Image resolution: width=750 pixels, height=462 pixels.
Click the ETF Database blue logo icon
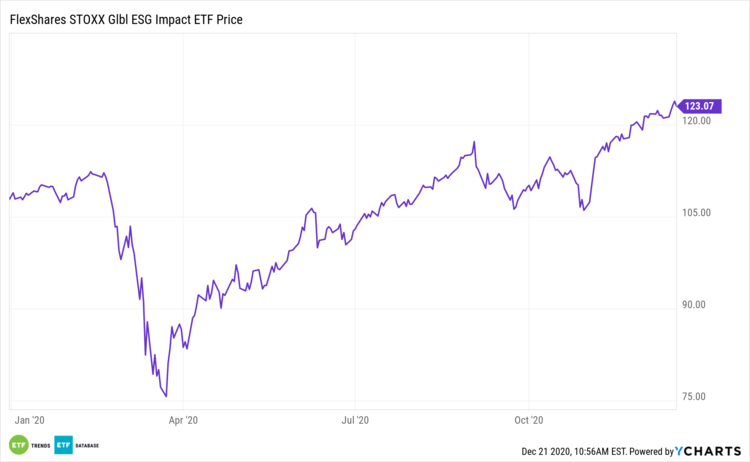(x=65, y=444)
